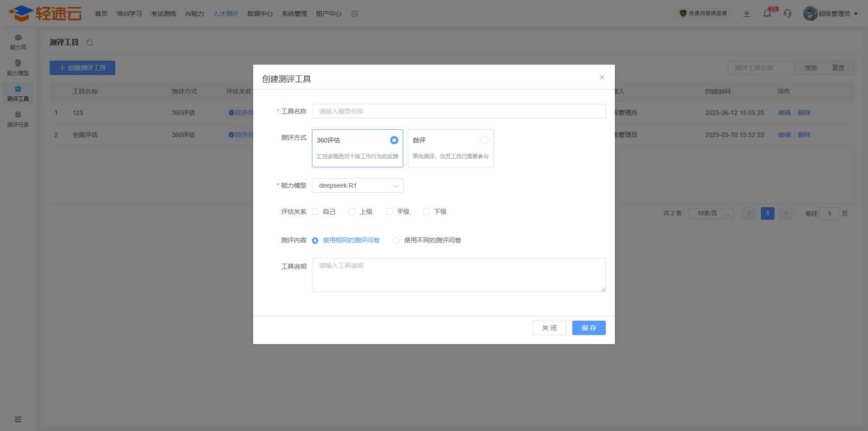
Task: Go to 数据中心 in top menu
Action: coord(260,14)
